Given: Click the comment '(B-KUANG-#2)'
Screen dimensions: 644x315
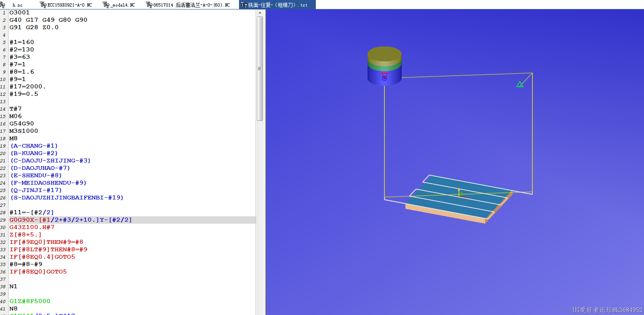Looking at the screenshot, I should point(34,153).
